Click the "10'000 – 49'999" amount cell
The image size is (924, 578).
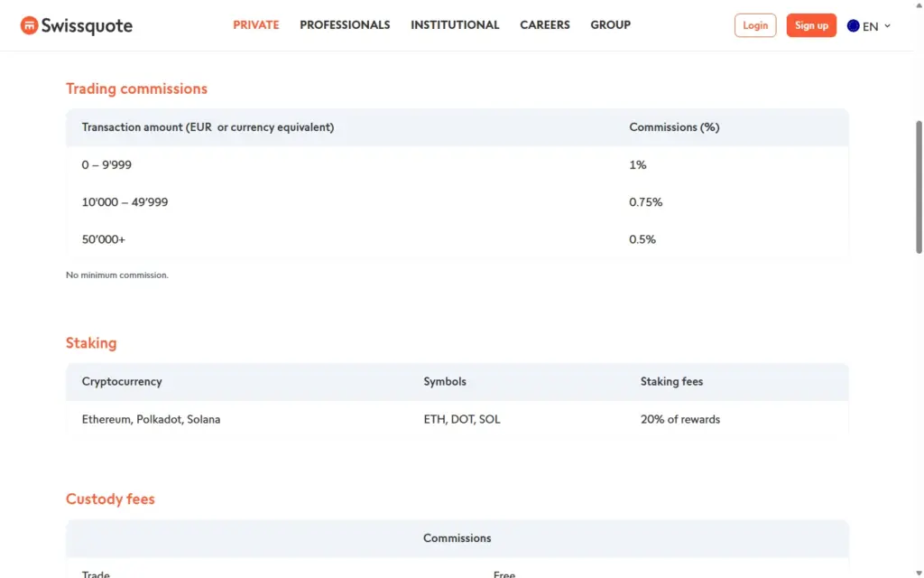pyautogui.click(x=125, y=202)
